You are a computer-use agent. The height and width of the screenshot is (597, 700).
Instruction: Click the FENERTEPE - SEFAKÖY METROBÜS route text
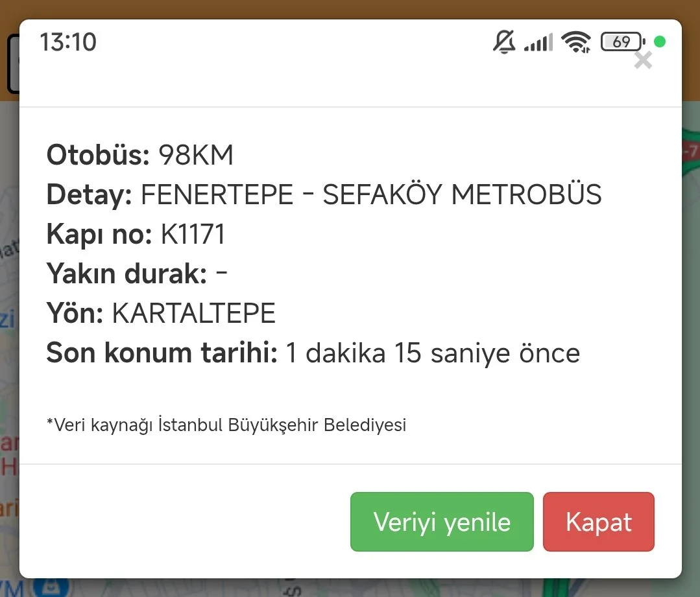[371, 195]
